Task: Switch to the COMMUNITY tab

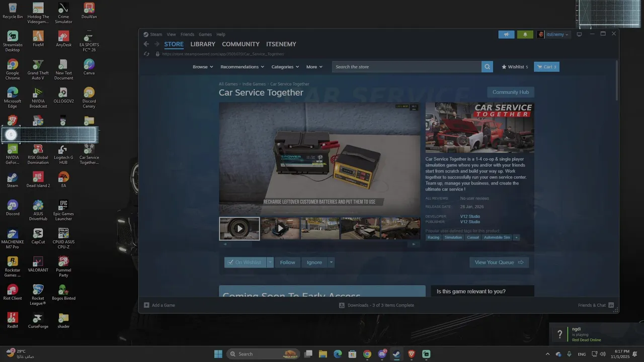Action: tap(240, 44)
